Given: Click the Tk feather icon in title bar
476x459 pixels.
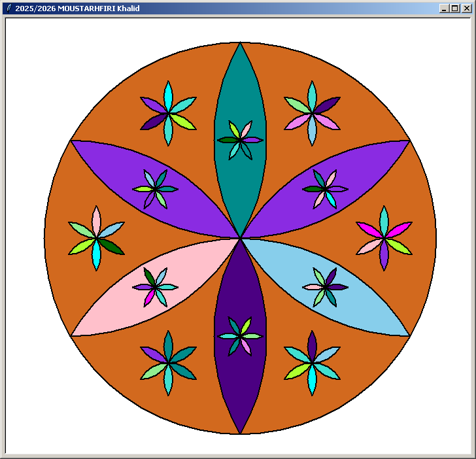Looking at the screenshot, I should (8, 8).
